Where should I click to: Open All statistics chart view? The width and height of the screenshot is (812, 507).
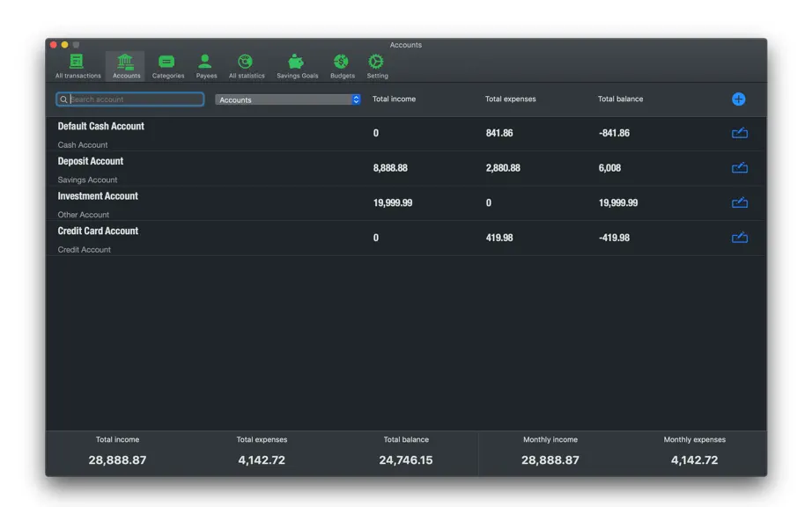(x=247, y=66)
